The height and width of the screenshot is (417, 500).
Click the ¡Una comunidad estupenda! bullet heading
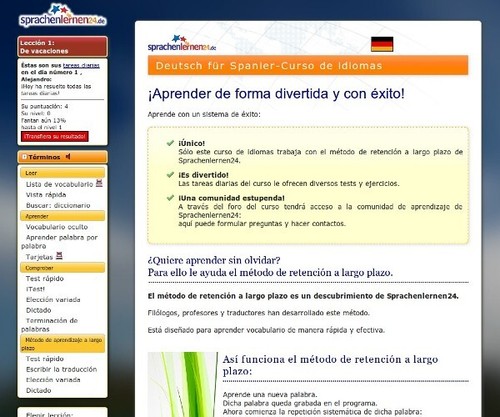pos(231,198)
